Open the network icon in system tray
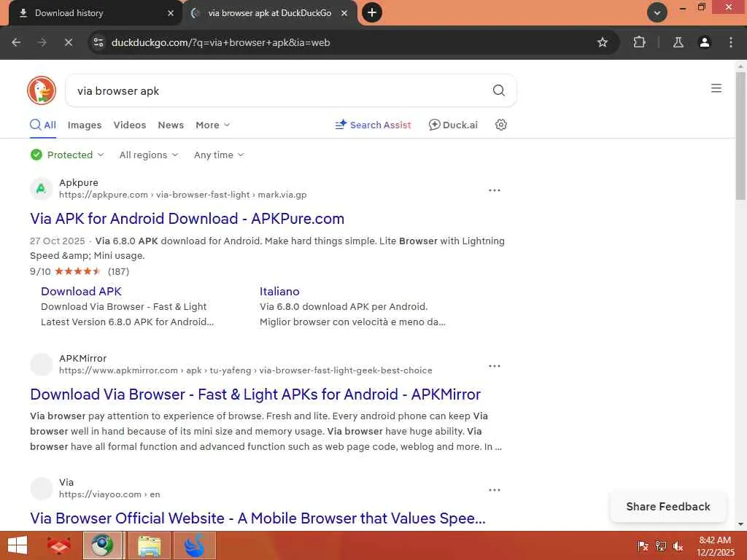This screenshot has height=560, width=747. (660, 545)
